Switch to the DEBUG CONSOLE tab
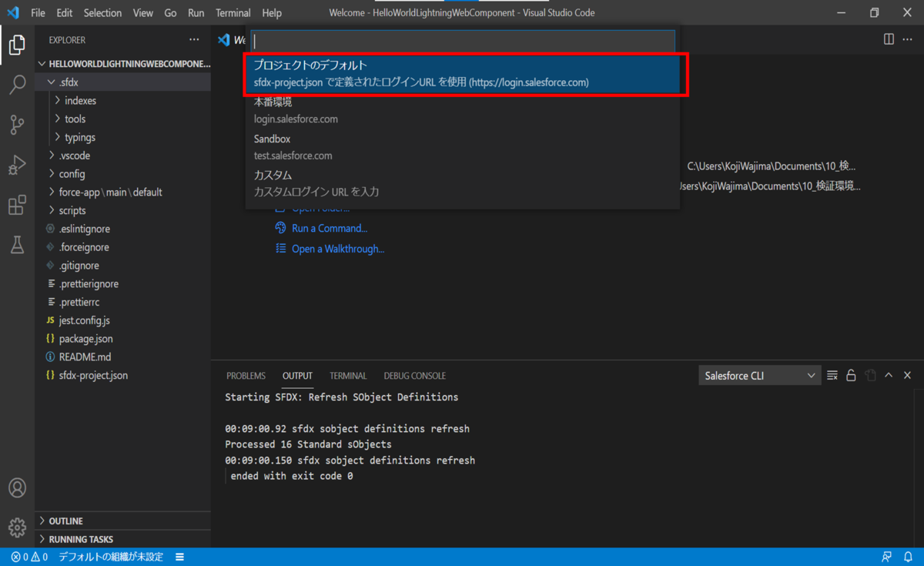The height and width of the screenshot is (566, 924). 415,376
